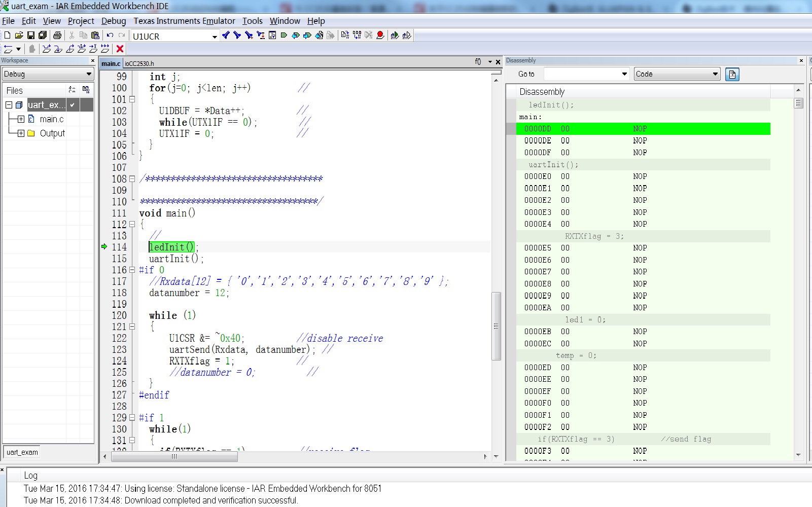
Task: Switch to the ioCC2530.h editor tab
Action: [139, 63]
